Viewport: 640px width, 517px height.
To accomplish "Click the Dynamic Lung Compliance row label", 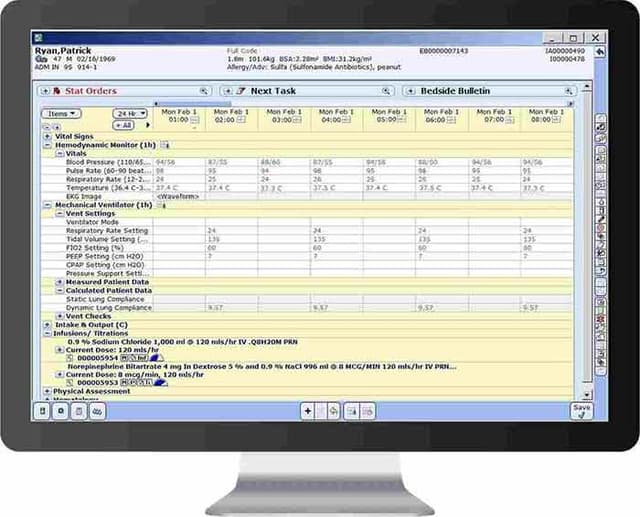I will pyautogui.click(x=109, y=308).
